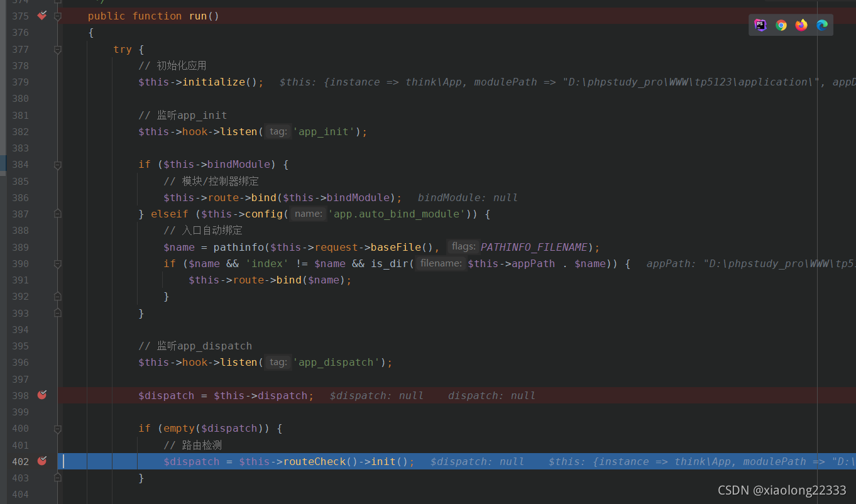This screenshot has width=856, height=504.
Task: Click 'bind($this->bindModule)' on line 386
Action: [322, 197]
